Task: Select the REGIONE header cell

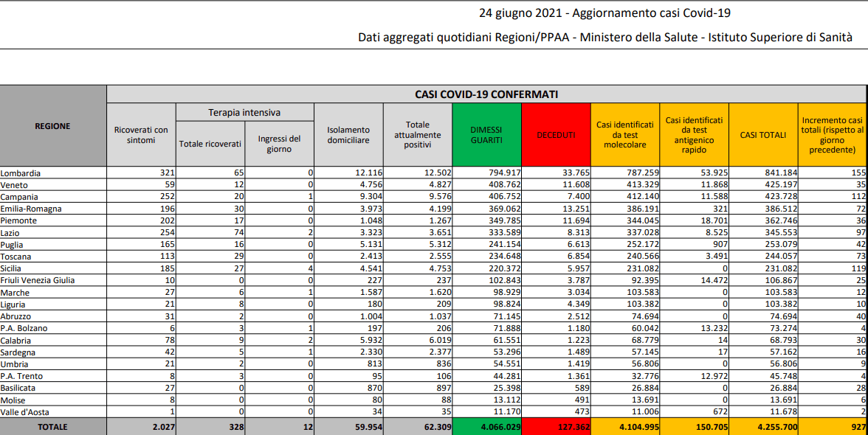Action: (x=53, y=126)
